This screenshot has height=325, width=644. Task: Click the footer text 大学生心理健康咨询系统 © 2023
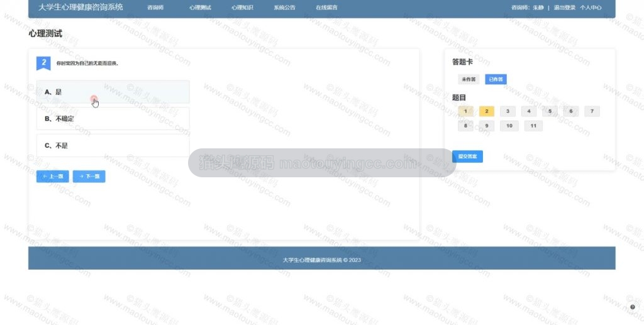[x=322, y=260]
